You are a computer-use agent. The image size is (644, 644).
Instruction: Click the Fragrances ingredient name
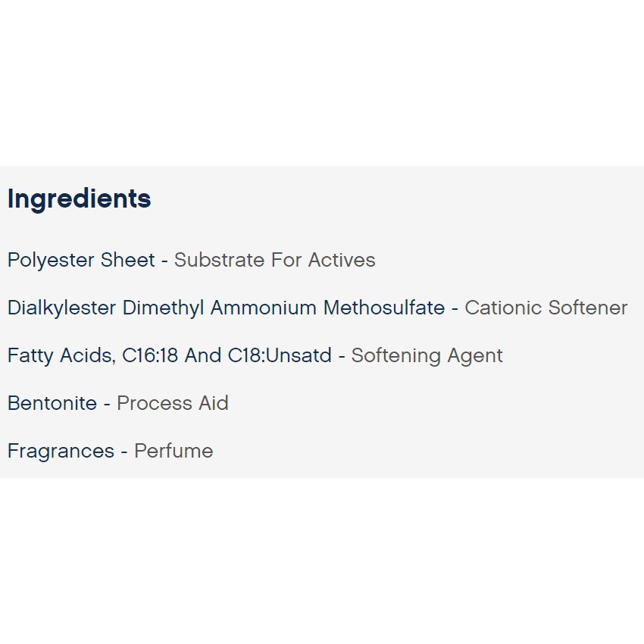tap(61, 451)
